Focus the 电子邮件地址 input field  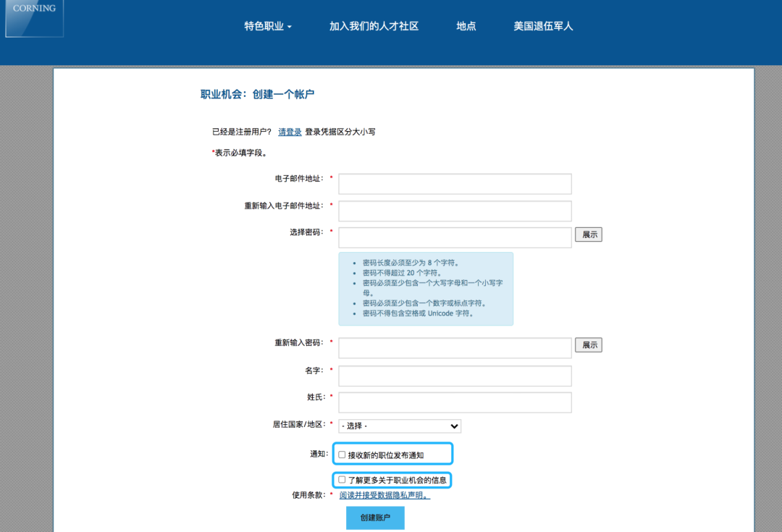coord(455,184)
